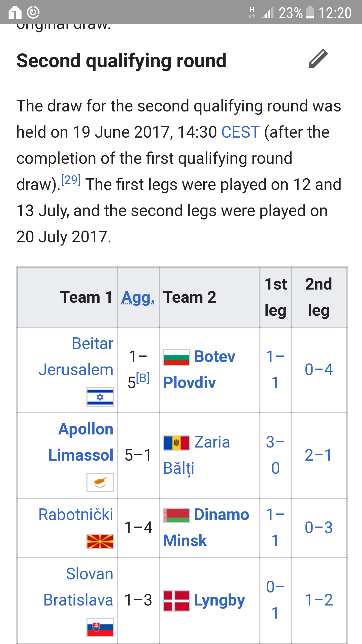This screenshot has width=362, height=644.
Task: Tap the Denmark flag beside Lyngby
Action: coord(176,601)
